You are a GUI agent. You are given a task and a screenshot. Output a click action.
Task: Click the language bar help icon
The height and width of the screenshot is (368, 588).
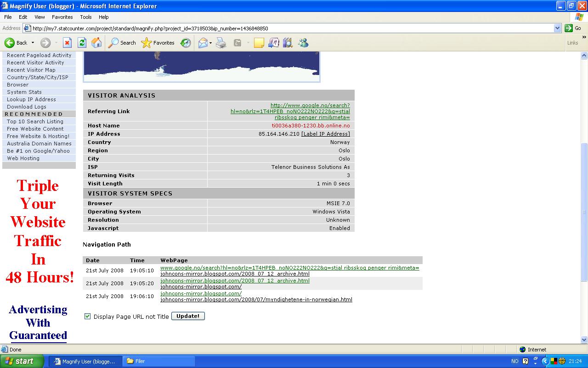point(526,361)
